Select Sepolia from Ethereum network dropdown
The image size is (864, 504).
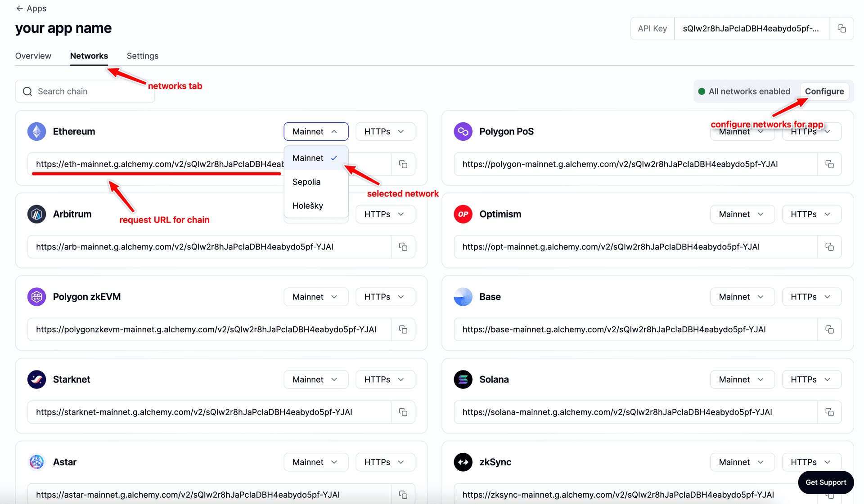(x=307, y=181)
